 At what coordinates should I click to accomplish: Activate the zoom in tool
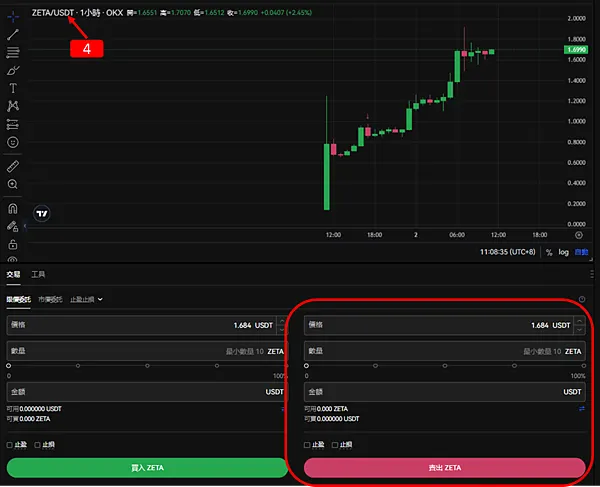(x=13, y=184)
